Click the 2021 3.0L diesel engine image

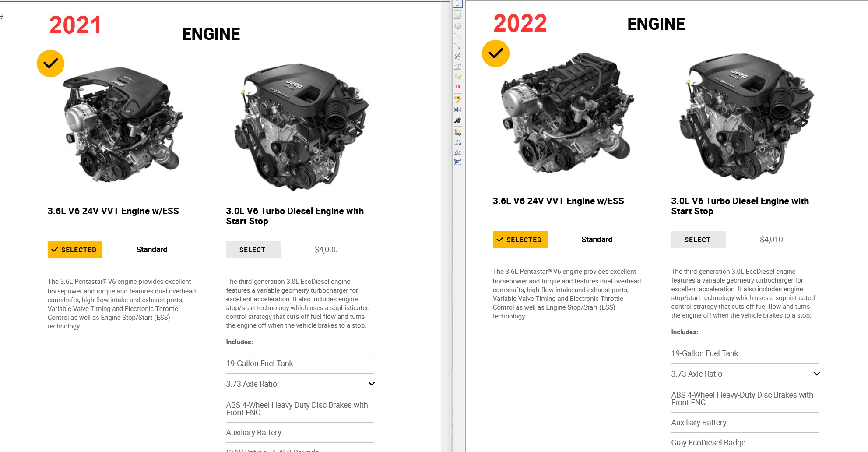301,127
